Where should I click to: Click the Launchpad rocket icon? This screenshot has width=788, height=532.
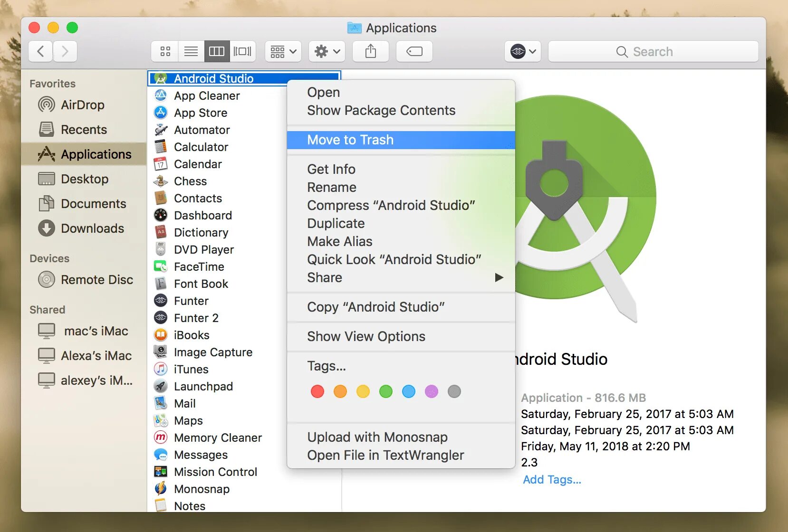coord(161,386)
